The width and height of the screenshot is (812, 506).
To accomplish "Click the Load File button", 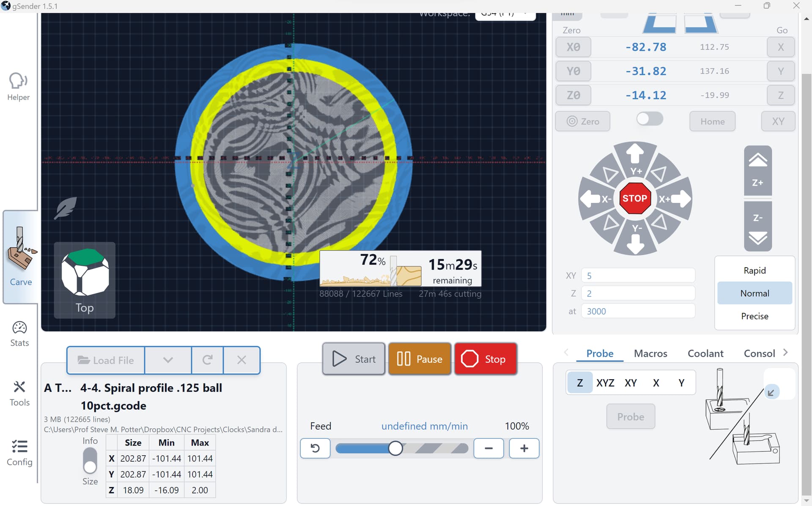I will coord(106,360).
